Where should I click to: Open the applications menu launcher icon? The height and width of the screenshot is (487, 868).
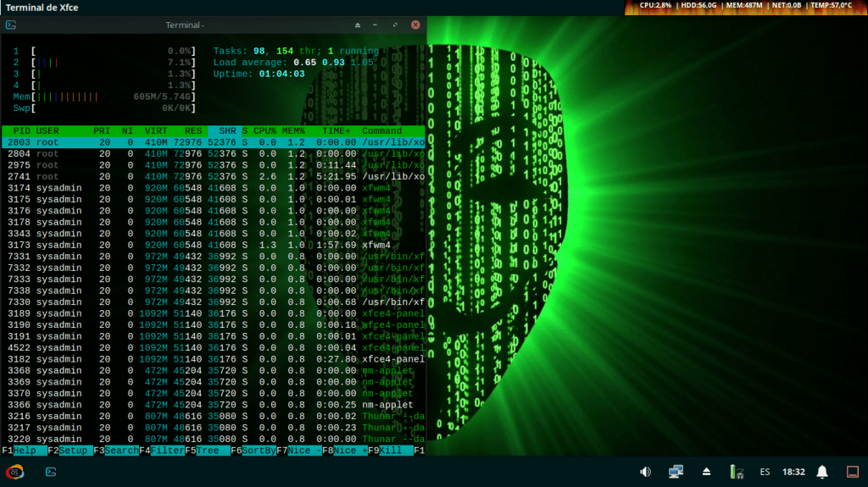[x=15, y=472]
